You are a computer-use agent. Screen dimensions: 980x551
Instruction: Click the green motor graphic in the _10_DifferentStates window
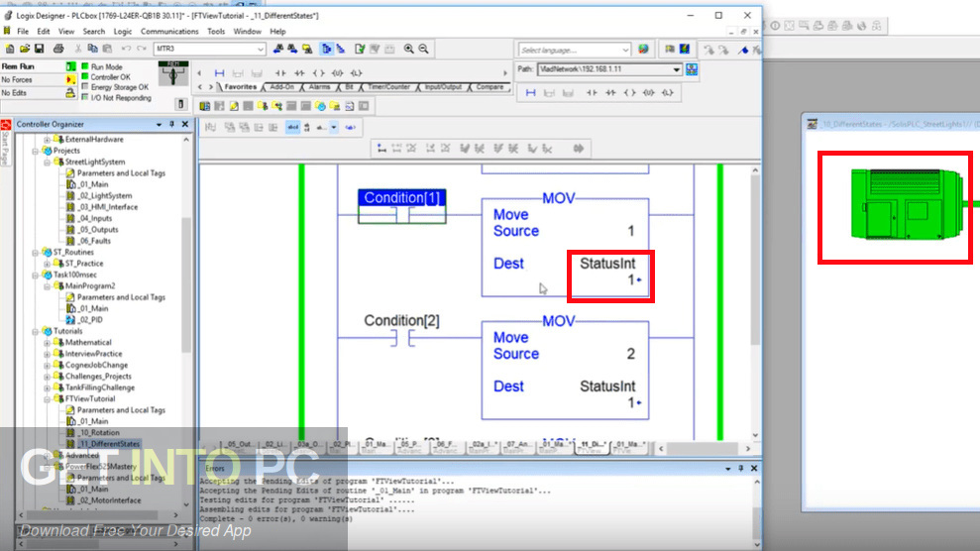click(907, 204)
